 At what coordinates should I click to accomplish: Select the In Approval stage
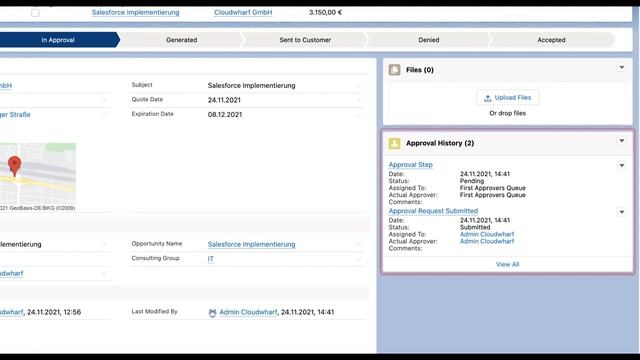point(58,40)
